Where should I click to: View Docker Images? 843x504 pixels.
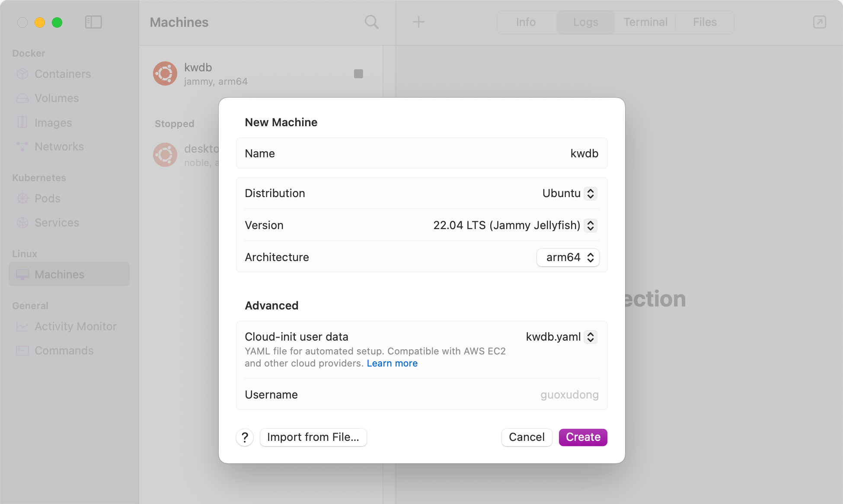[53, 122]
